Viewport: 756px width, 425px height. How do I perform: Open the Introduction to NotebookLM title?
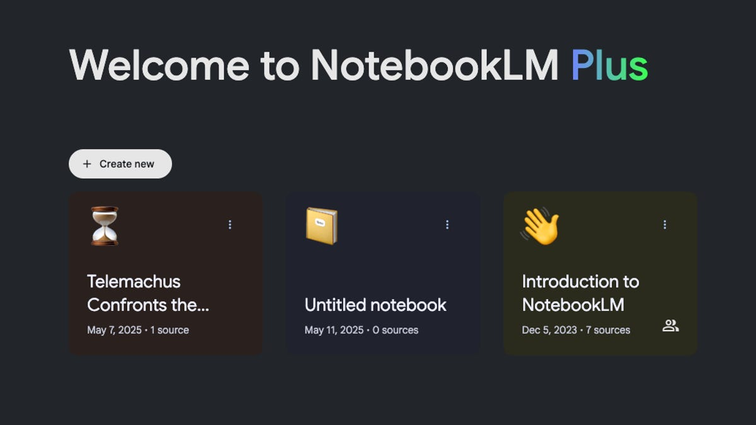coord(580,293)
